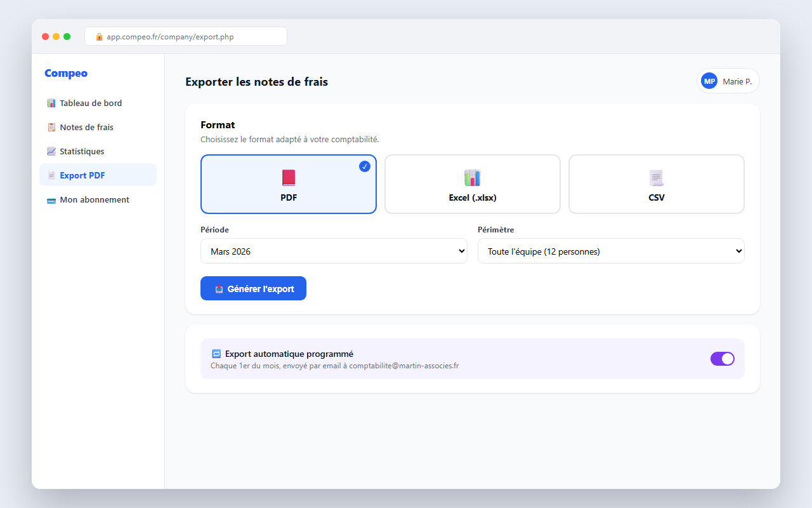Click the comptabilite@martin-associes.fr description line

click(x=334, y=366)
